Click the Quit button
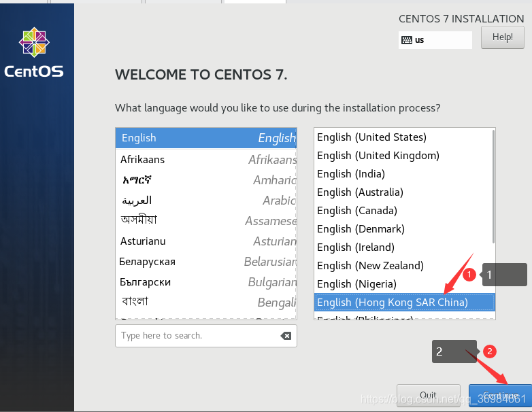 428,396
